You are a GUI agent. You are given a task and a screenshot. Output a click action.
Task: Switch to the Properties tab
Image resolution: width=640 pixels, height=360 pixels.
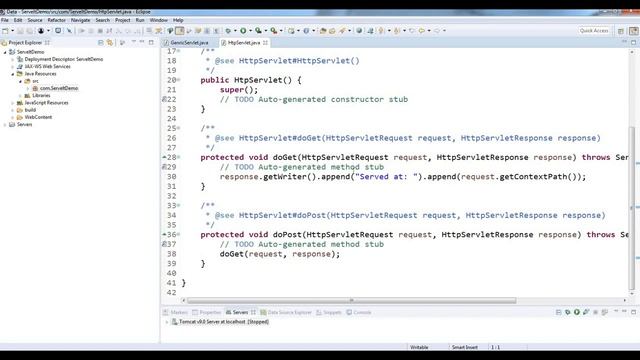tap(207, 312)
